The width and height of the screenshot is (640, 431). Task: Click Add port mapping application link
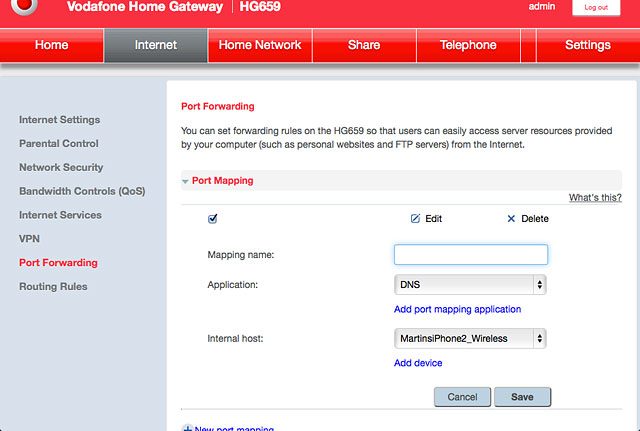coord(457,309)
